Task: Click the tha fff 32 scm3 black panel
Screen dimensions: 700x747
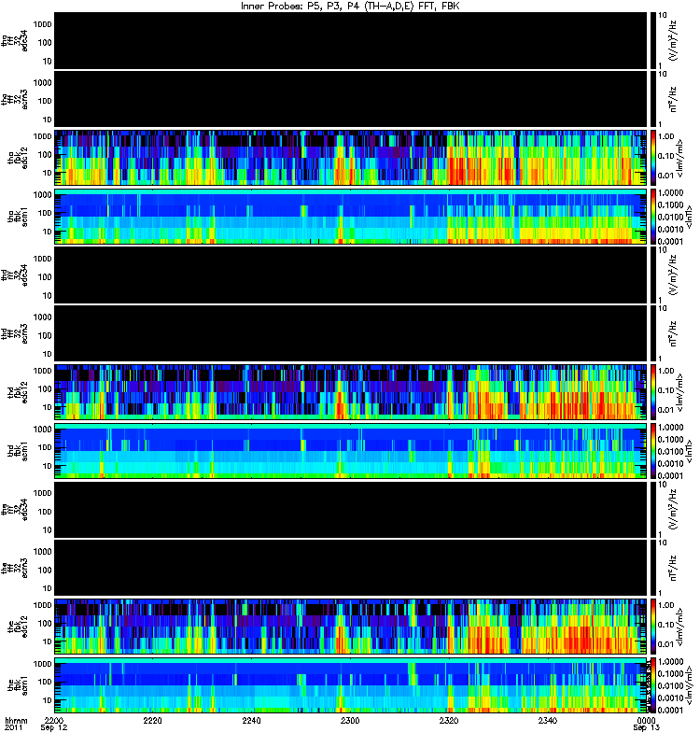Action: (351, 99)
